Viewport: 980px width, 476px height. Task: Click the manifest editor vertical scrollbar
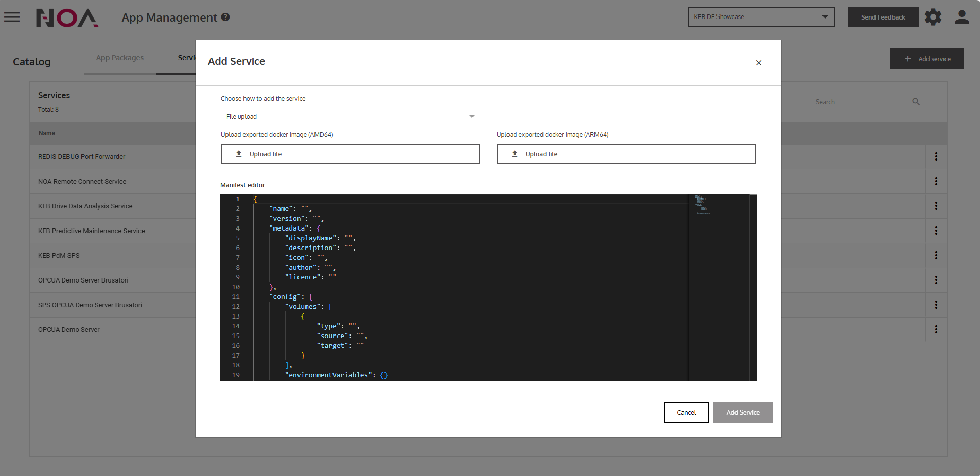tap(753, 288)
